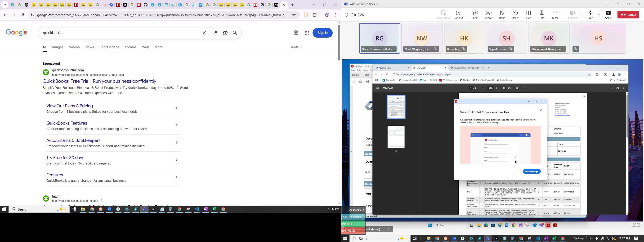Toggle the Camera on in Teams
Image resolution: width=644 pixels, height=242 pixels.
tap(572, 15)
